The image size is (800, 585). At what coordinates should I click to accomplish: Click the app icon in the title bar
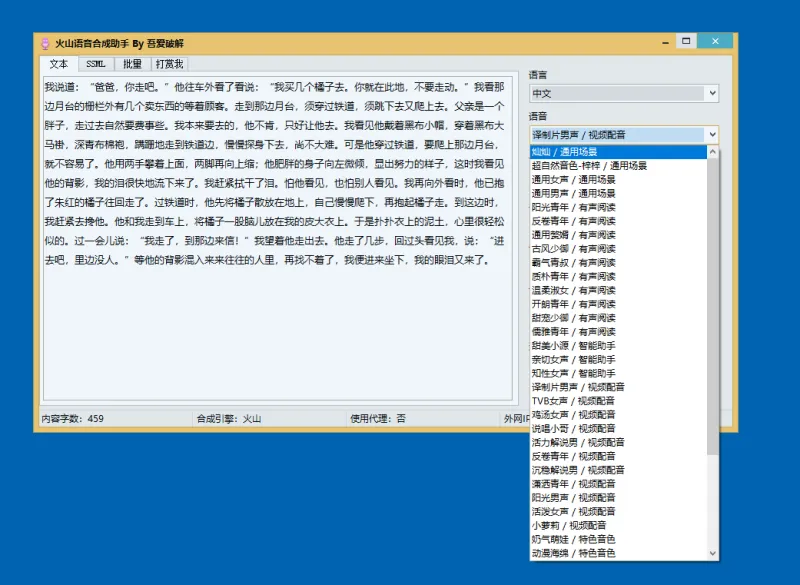click(x=44, y=42)
